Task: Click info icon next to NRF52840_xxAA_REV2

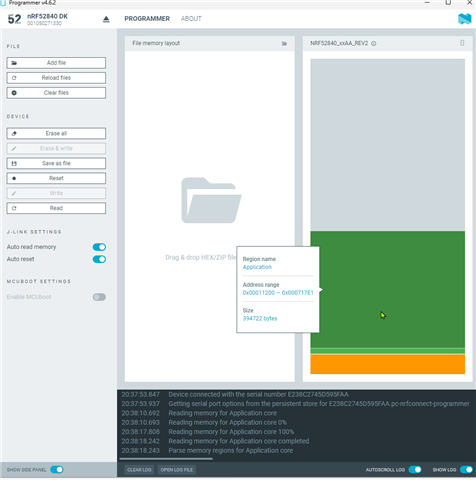Action: click(374, 44)
